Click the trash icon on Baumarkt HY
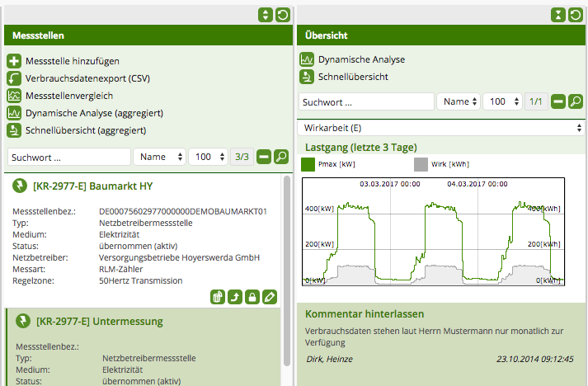Viewport: 588px width, 386px height. click(217, 298)
